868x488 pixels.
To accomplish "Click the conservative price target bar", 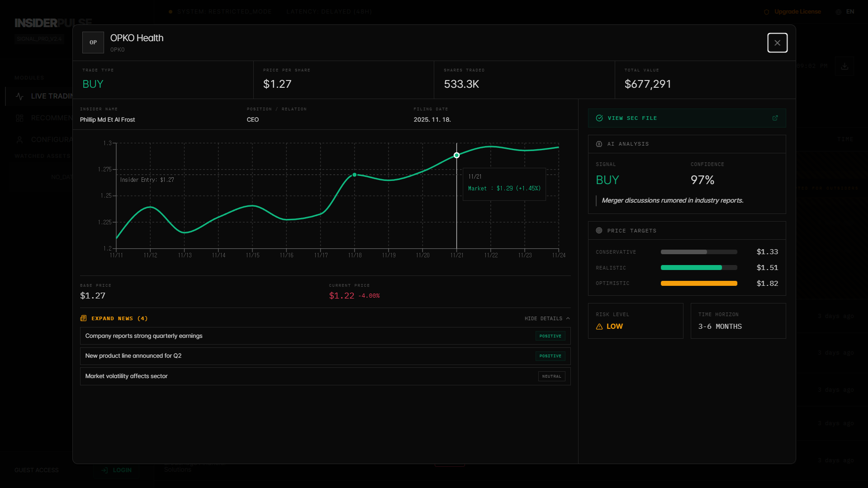I will (x=699, y=252).
